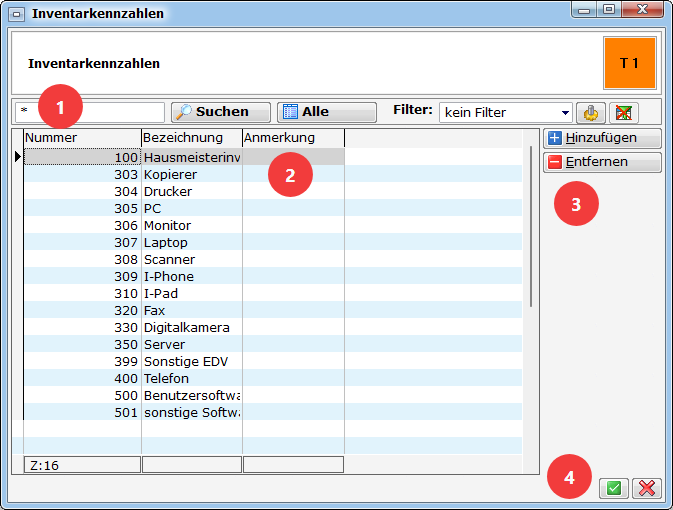Select the Kopierer row
Image resolution: width=673 pixels, height=510 pixels.
coord(273,174)
